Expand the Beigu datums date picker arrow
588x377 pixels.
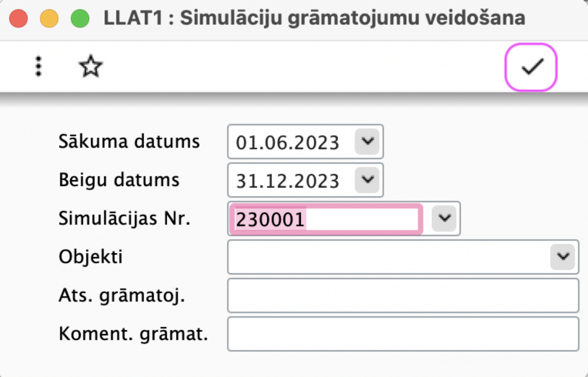point(367,180)
